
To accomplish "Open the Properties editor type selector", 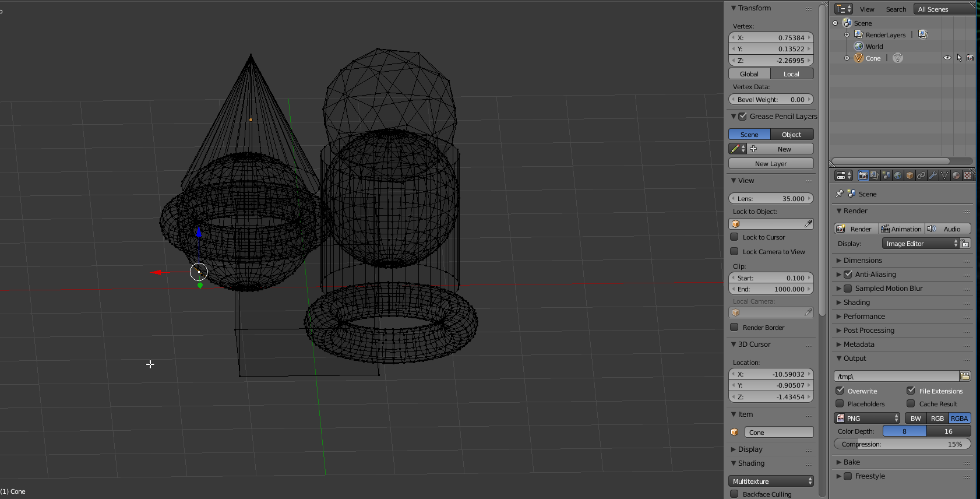I will (x=844, y=175).
